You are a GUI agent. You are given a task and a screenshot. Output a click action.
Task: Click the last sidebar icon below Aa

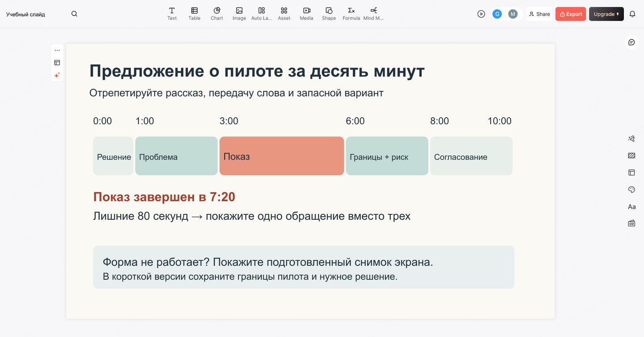tap(631, 223)
